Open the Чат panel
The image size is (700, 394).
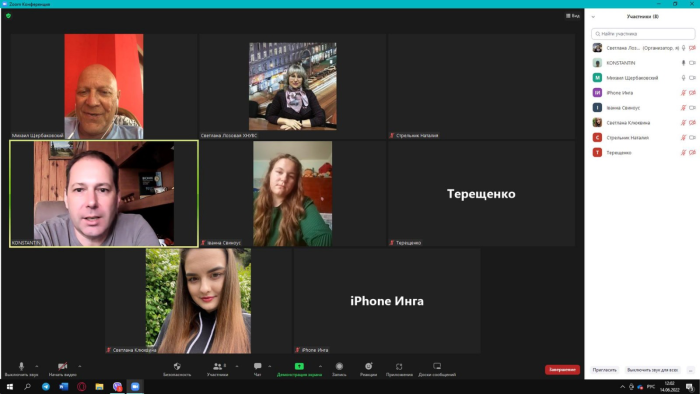point(258,369)
